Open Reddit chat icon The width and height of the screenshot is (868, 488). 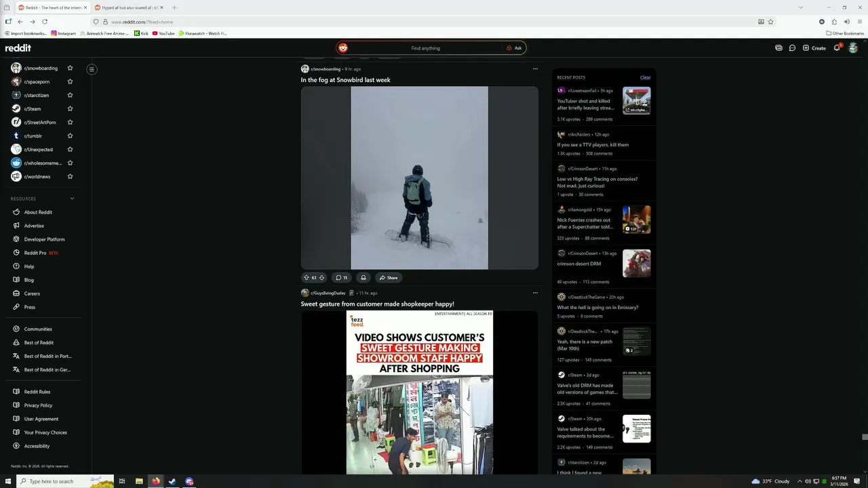pyautogui.click(x=792, y=48)
